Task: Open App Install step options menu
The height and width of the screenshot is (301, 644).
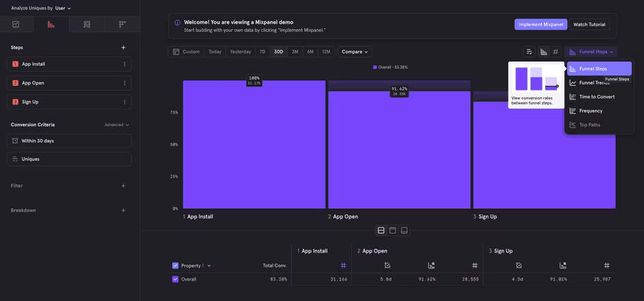Action: click(x=125, y=64)
